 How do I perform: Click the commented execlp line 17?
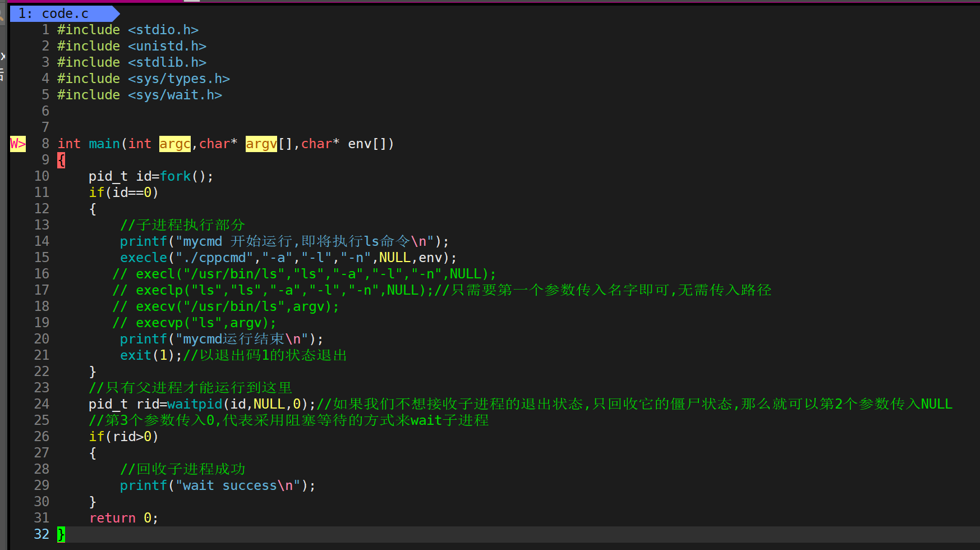point(442,290)
